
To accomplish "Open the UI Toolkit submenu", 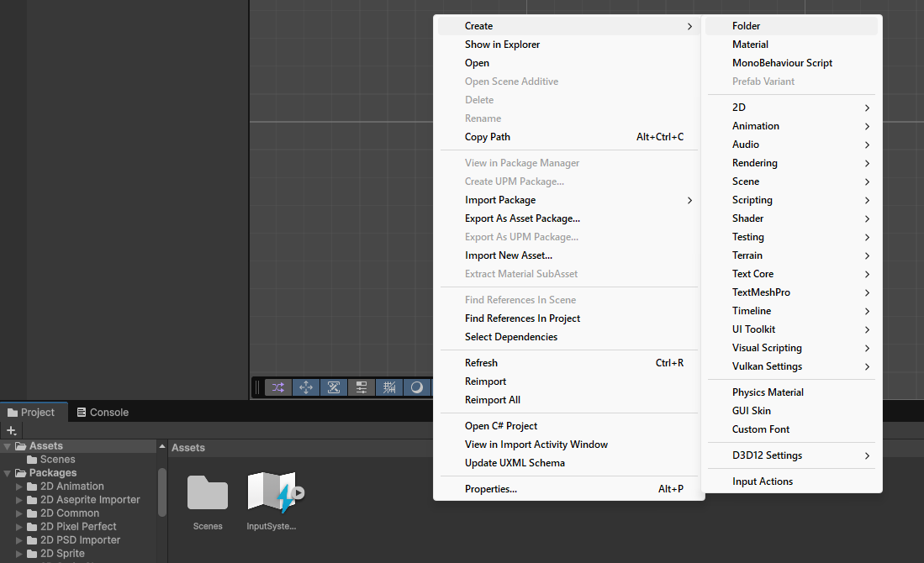I will click(x=791, y=329).
